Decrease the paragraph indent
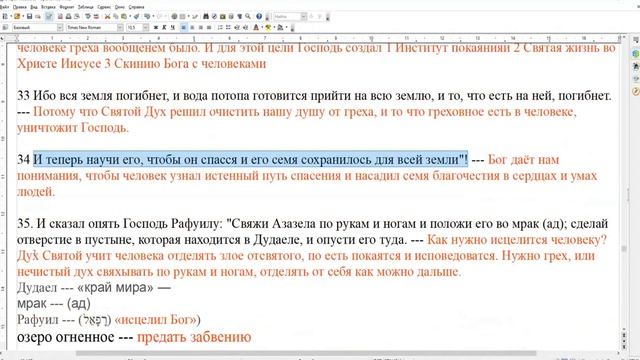Image resolution: width=640 pixels, height=360 pixels. click(237, 27)
